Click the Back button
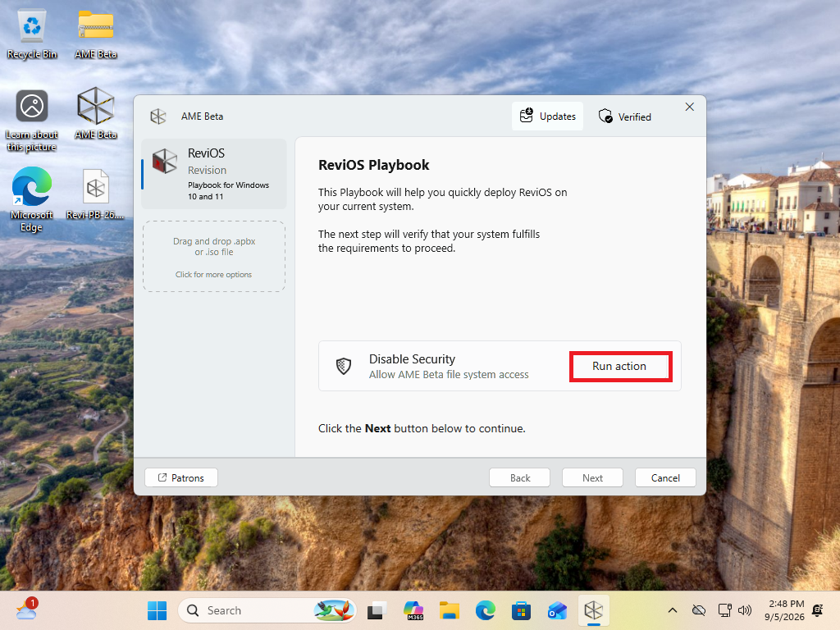 [x=519, y=477]
